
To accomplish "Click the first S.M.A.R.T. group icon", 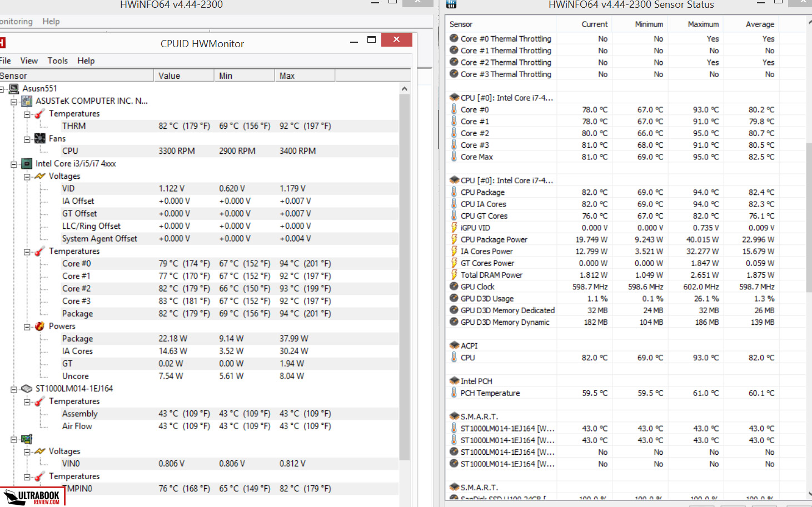I will coord(454,416).
